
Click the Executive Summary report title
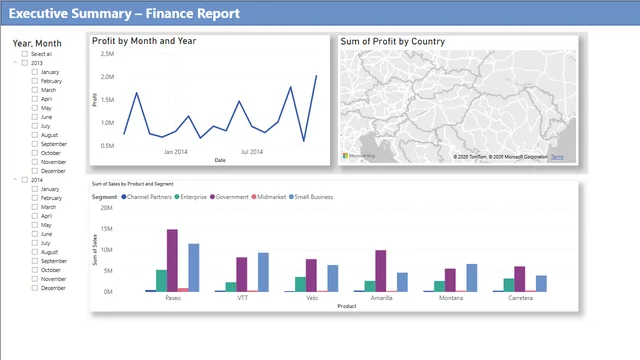tap(124, 13)
